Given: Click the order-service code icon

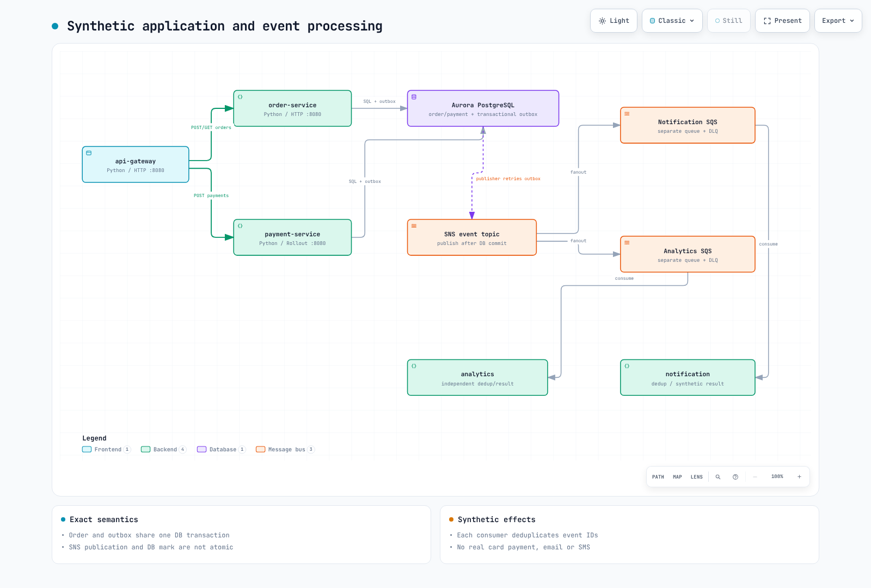Looking at the screenshot, I should click(240, 97).
